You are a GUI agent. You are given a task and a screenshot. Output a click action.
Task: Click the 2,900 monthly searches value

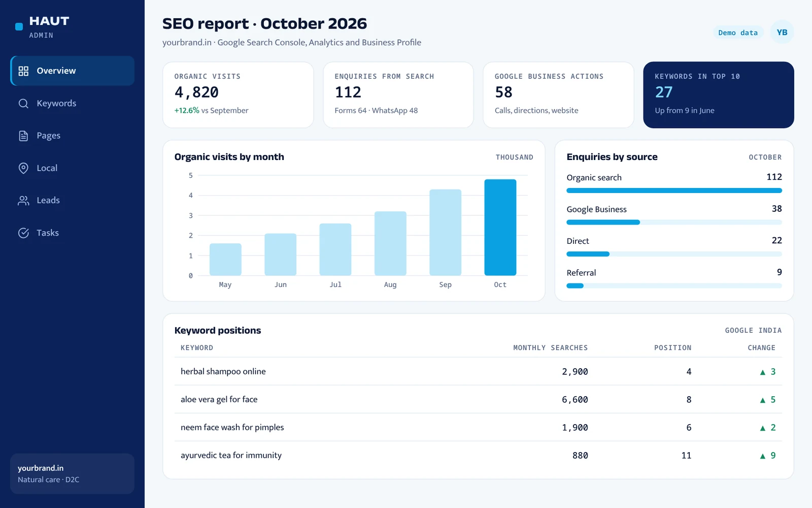click(575, 372)
